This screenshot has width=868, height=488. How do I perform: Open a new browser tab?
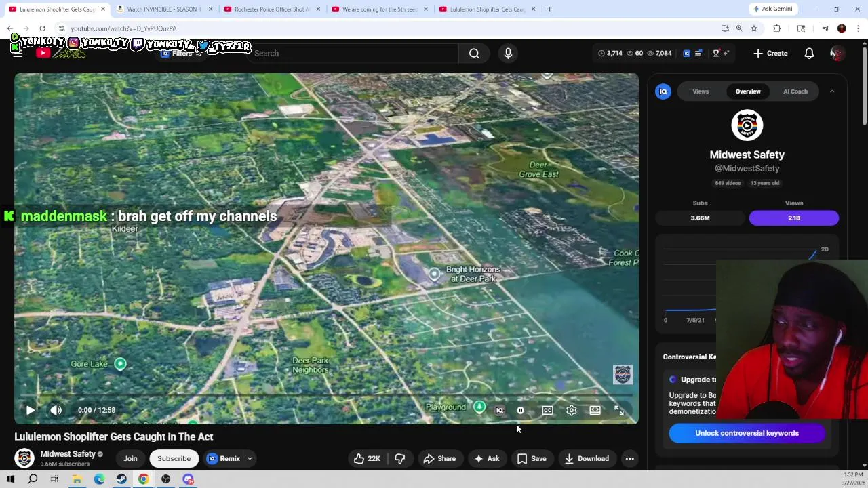pos(549,9)
